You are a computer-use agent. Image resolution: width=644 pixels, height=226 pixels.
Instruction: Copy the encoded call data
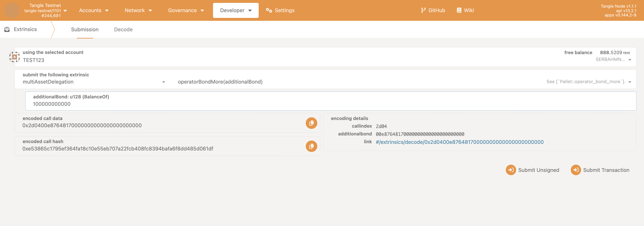coord(311,123)
